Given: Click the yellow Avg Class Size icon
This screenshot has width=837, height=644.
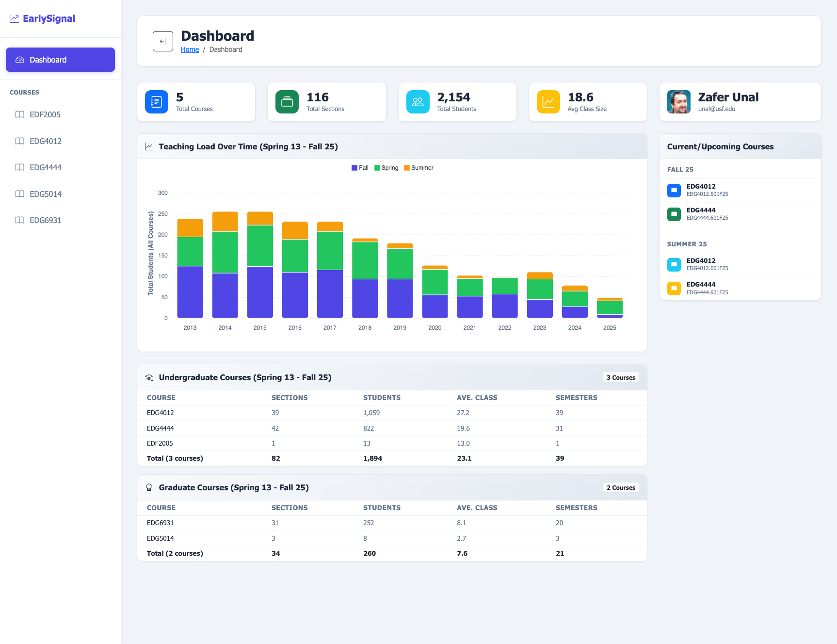Looking at the screenshot, I should click(x=548, y=102).
